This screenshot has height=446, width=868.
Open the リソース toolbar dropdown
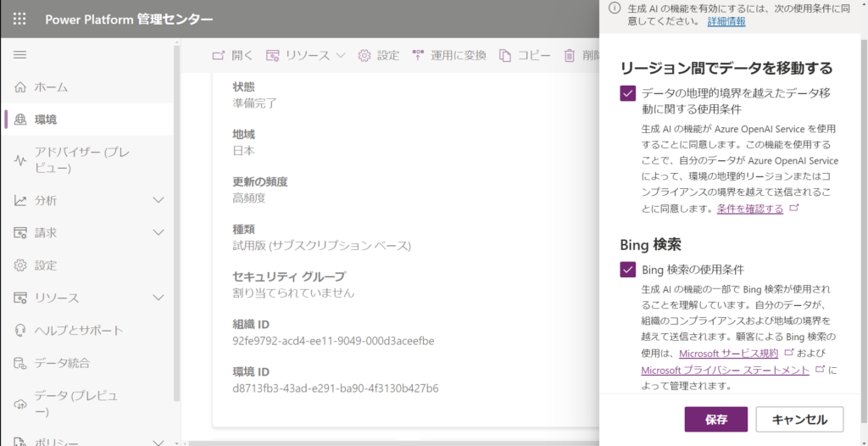[306, 55]
